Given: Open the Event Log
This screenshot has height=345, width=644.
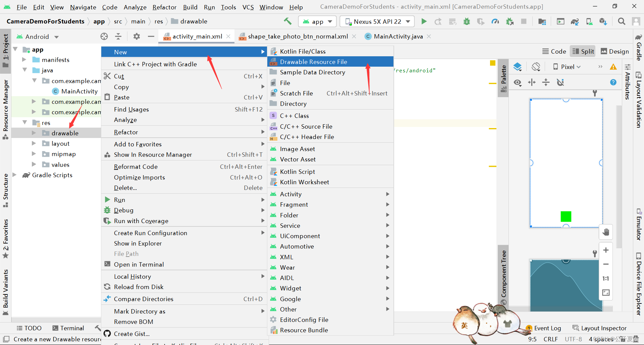Looking at the screenshot, I should pos(547,328).
